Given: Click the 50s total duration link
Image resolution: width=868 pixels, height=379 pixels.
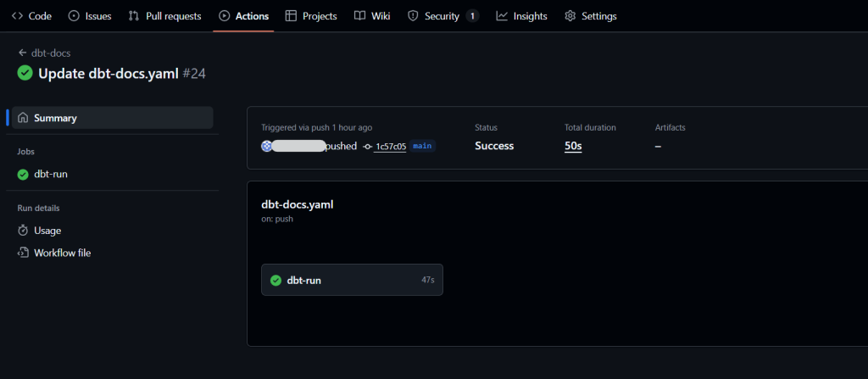Looking at the screenshot, I should point(573,146).
